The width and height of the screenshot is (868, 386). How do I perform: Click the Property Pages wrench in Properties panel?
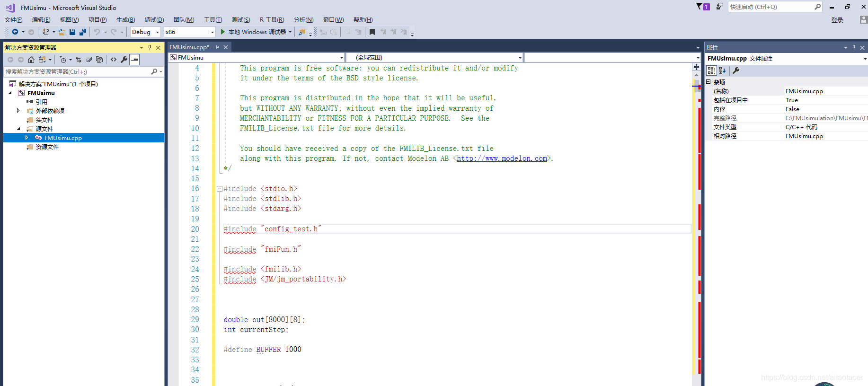pos(736,70)
